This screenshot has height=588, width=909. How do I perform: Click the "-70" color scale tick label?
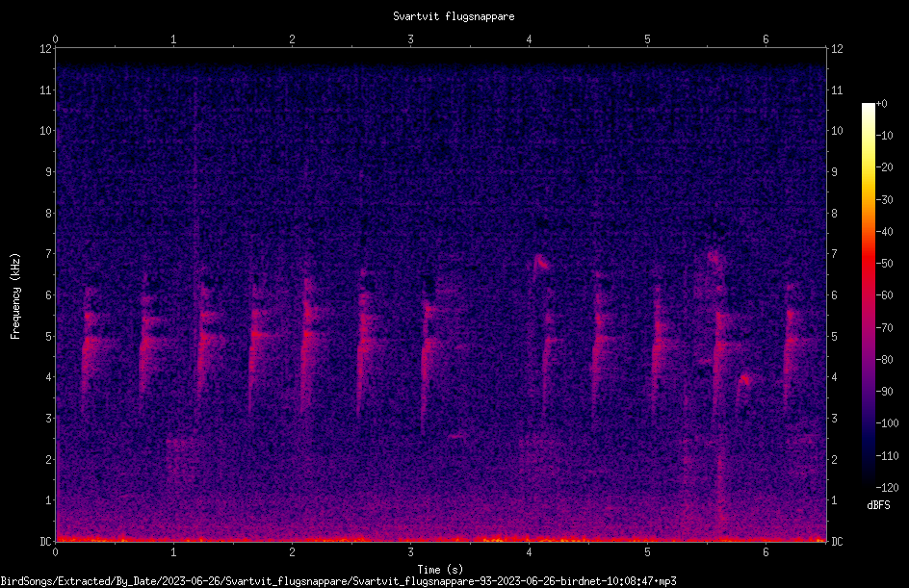click(884, 328)
